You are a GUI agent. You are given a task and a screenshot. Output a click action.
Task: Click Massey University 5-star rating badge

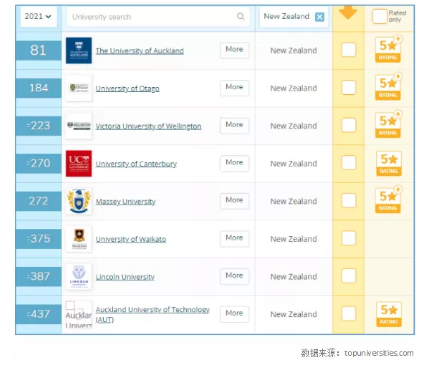[388, 200]
